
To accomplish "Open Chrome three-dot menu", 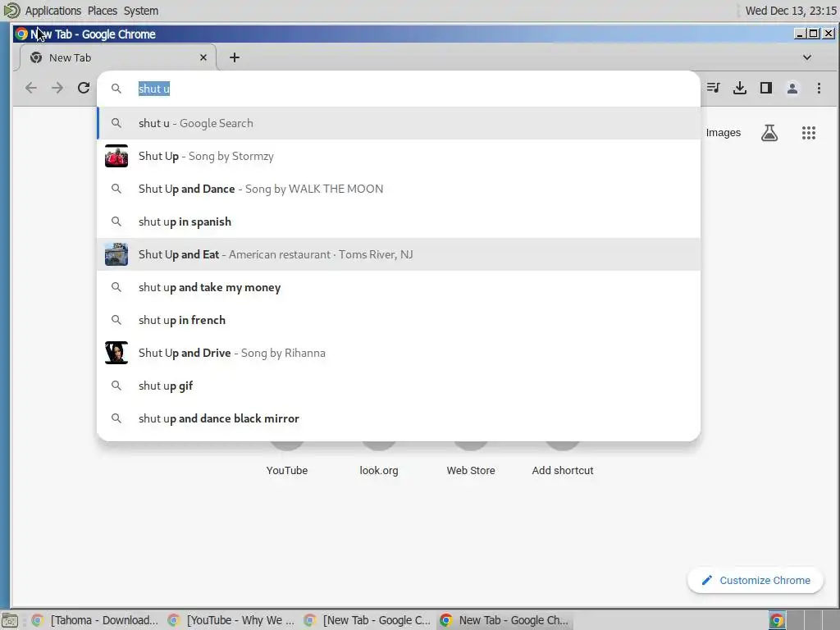I will click(x=819, y=88).
